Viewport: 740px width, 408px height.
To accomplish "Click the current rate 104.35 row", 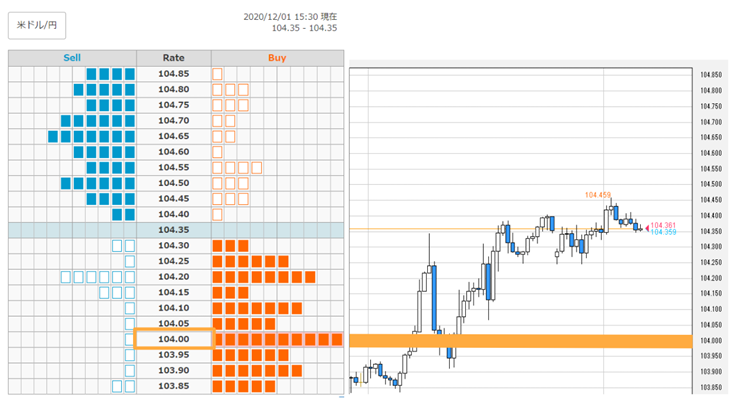I will (176, 230).
